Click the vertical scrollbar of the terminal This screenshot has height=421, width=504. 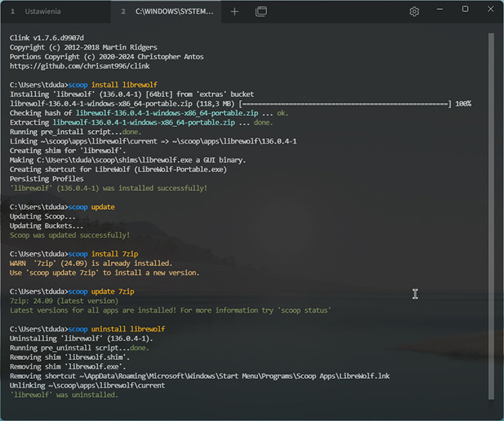coord(490,216)
